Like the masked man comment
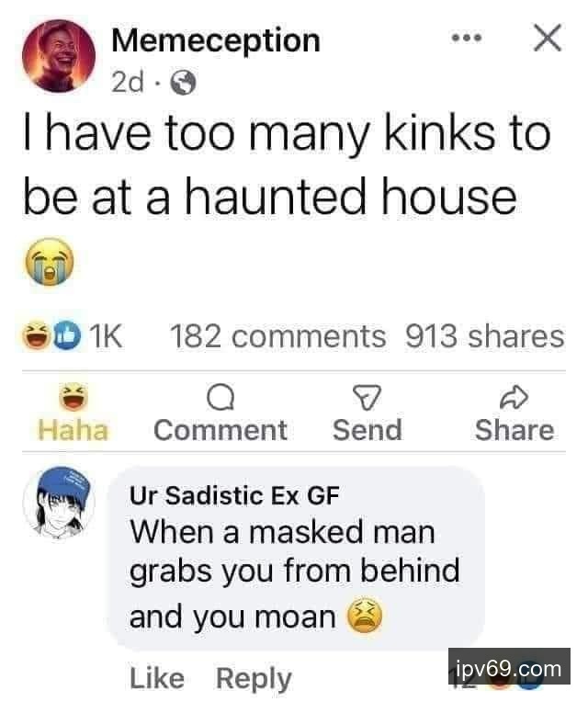The height and width of the screenshot is (702, 588). (156, 678)
